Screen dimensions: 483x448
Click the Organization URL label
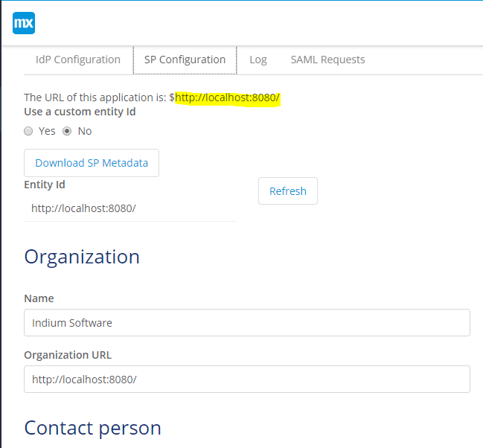point(68,355)
